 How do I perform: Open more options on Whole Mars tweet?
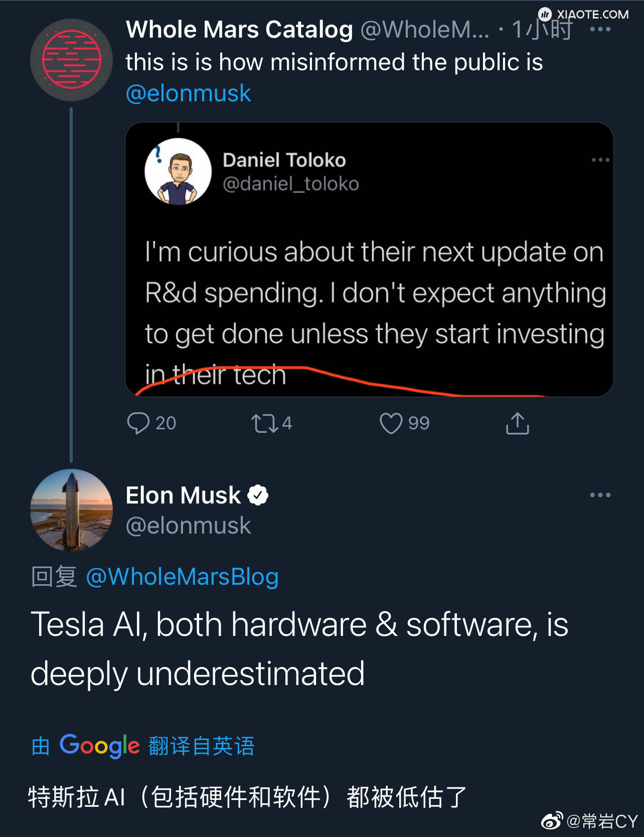click(600, 29)
